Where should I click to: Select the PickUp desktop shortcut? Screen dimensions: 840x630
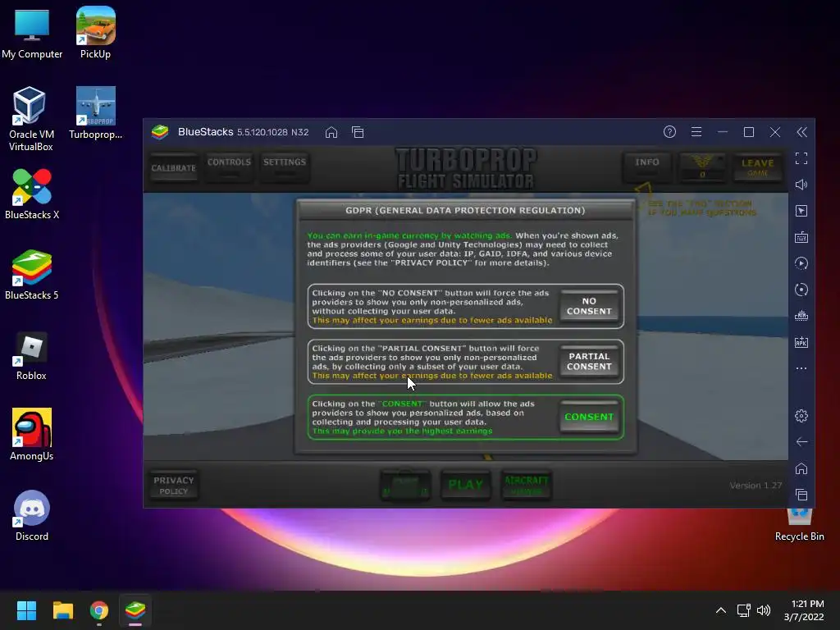pyautogui.click(x=95, y=33)
